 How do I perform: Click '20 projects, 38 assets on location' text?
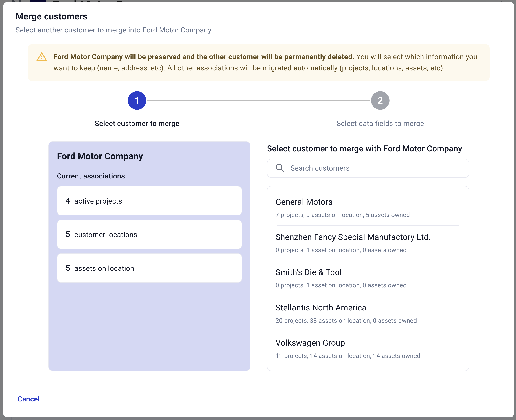point(323,320)
